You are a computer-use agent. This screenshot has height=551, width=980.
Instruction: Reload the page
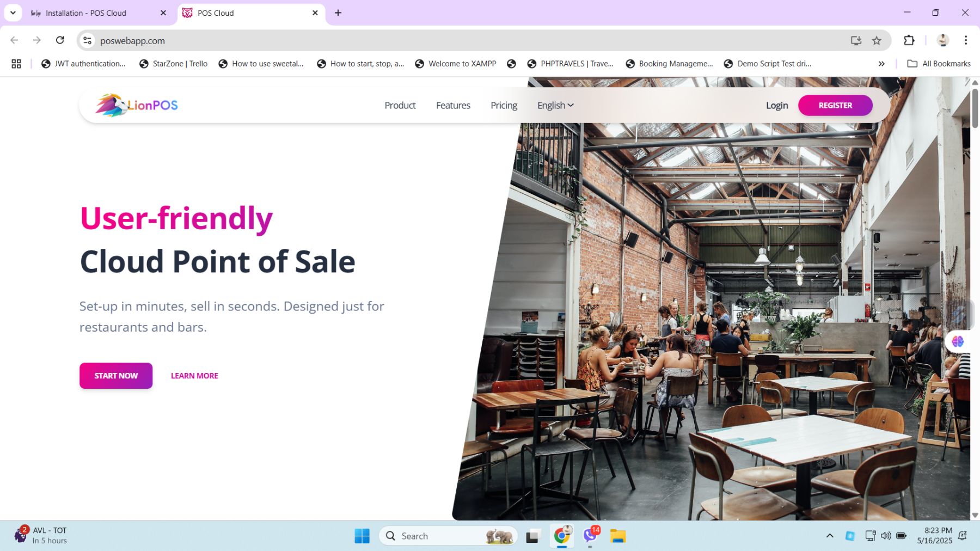click(x=60, y=40)
